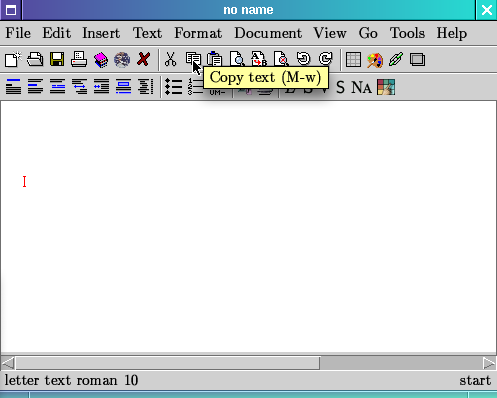The width and height of the screenshot is (497, 398).
Task: Click the title icon with blue top bar
Action: pyautogui.click(x=13, y=87)
